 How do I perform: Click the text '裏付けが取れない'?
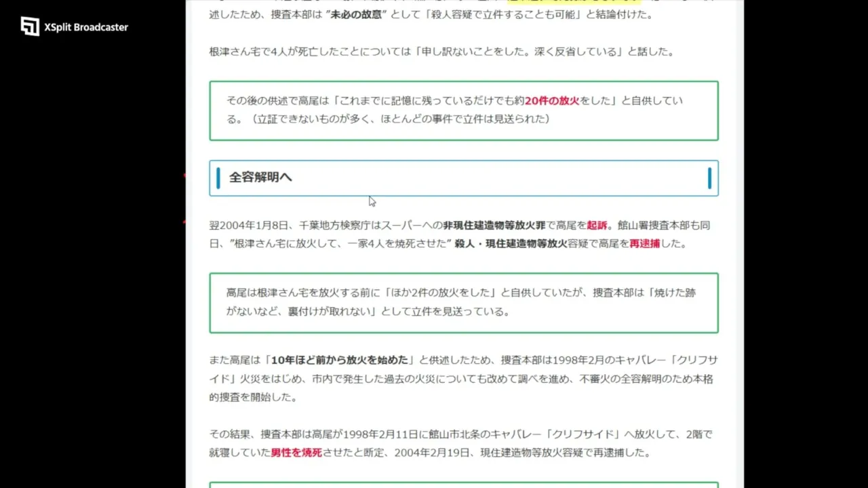tap(329, 312)
